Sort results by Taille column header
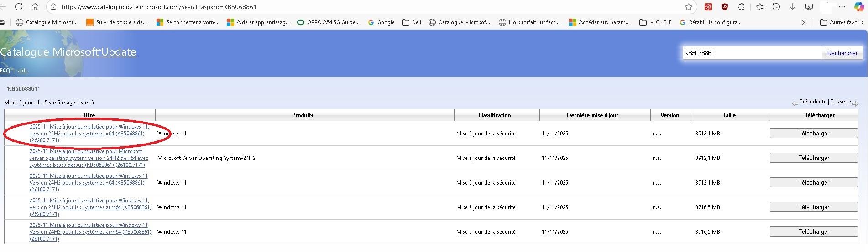The height and width of the screenshot is (252, 868). 729,115
